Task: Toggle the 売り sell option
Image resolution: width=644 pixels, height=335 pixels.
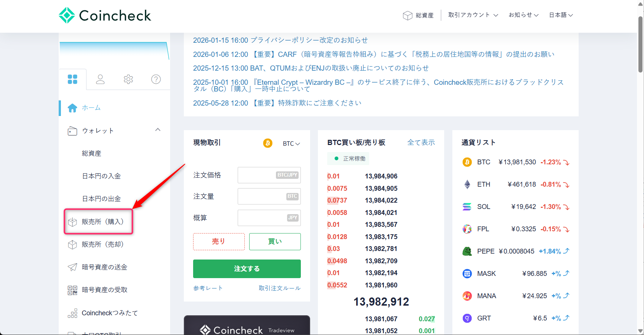Action: (x=219, y=242)
